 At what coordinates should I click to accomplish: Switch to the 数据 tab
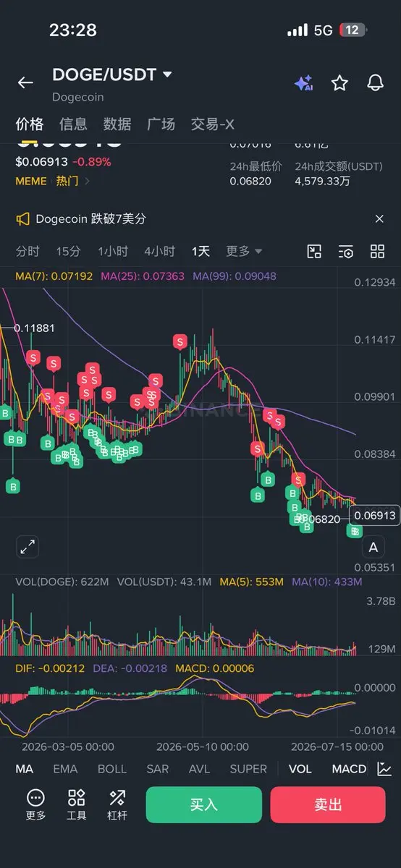point(117,124)
